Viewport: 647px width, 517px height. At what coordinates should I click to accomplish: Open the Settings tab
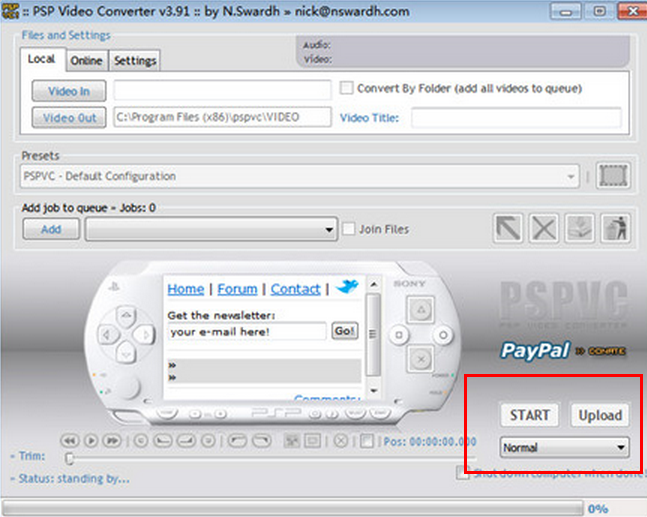pos(135,61)
